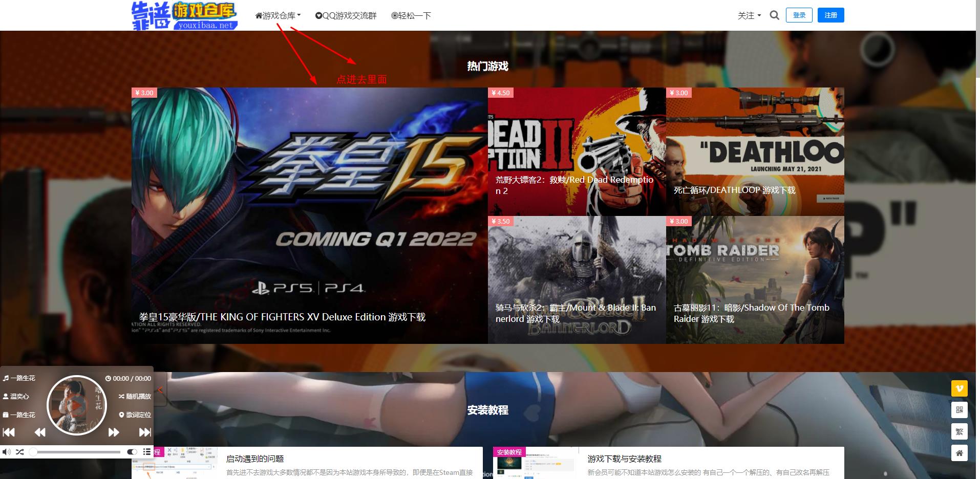Click the 死亡循环/DEATHLOOP 游戏下载 title

point(734,190)
